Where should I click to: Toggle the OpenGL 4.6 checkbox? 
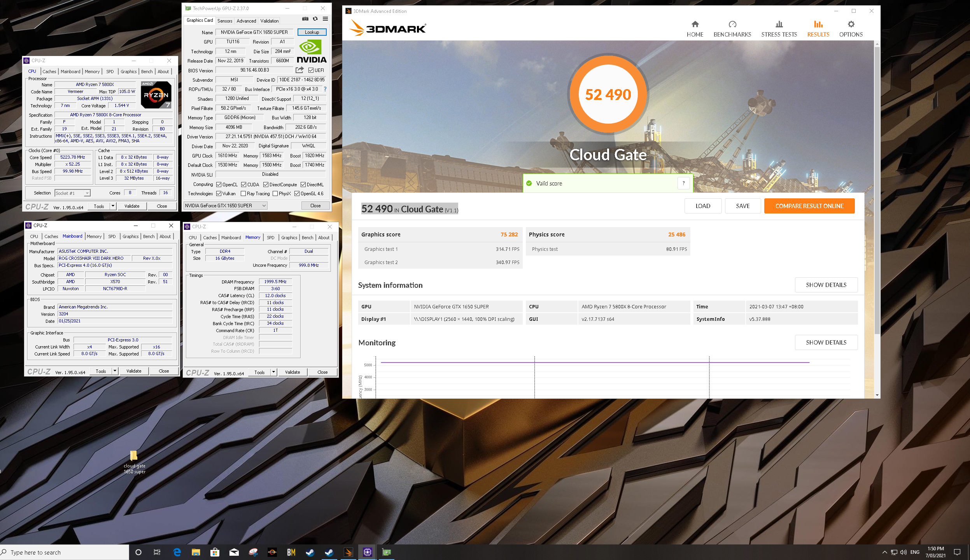tap(297, 194)
